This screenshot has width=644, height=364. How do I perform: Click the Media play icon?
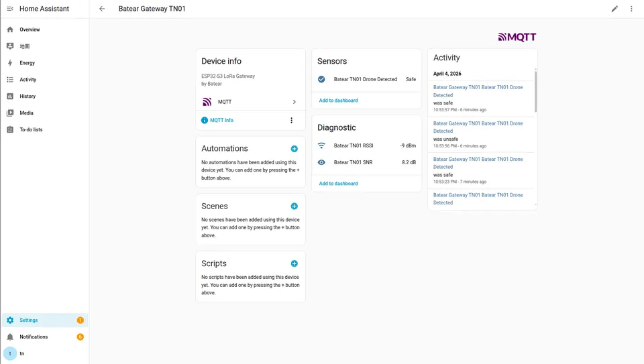point(10,113)
